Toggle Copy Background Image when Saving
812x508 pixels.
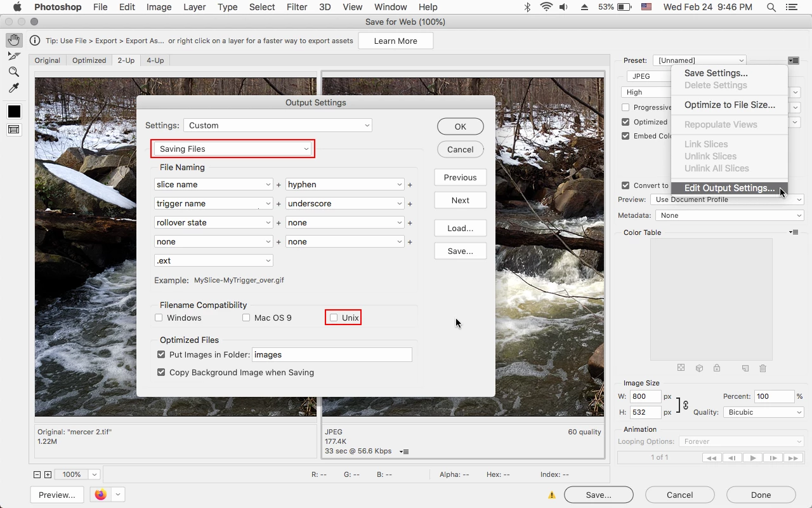point(161,372)
